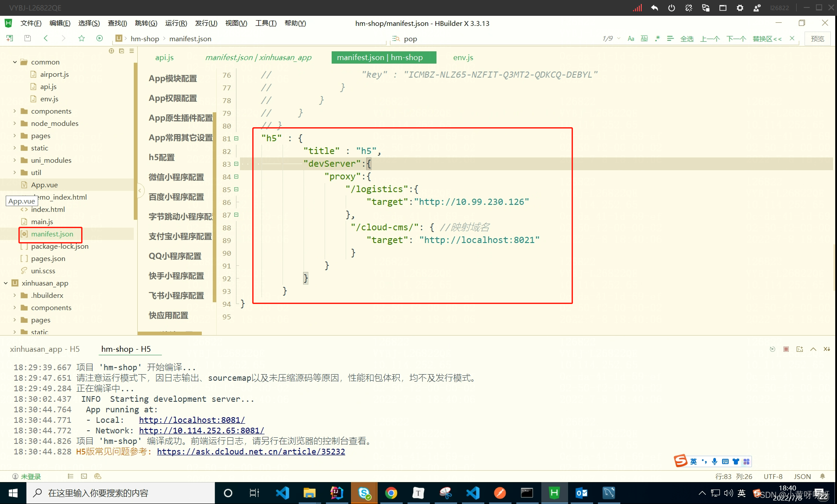Open new terminal console icon
This screenshot has width=837, height=504.
[800, 349]
